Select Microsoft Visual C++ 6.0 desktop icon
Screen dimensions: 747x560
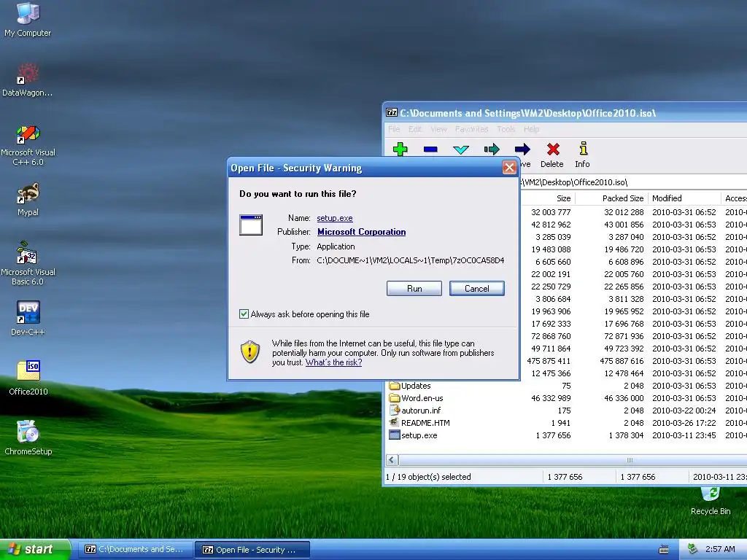pos(28,145)
